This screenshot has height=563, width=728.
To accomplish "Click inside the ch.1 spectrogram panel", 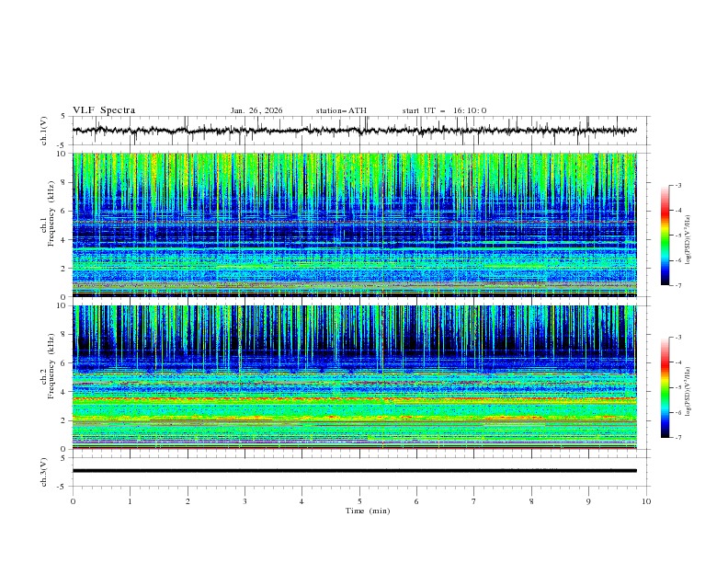I will (354, 224).
